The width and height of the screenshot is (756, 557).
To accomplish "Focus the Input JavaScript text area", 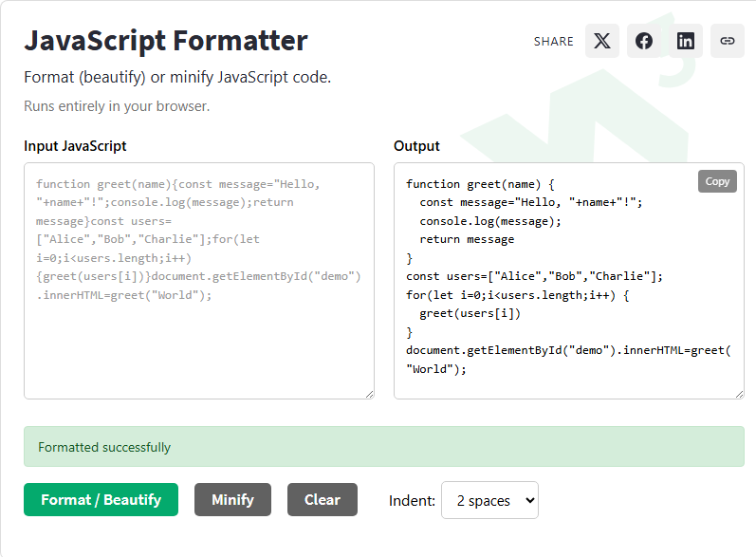I will pyautogui.click(x=199, y=281).
